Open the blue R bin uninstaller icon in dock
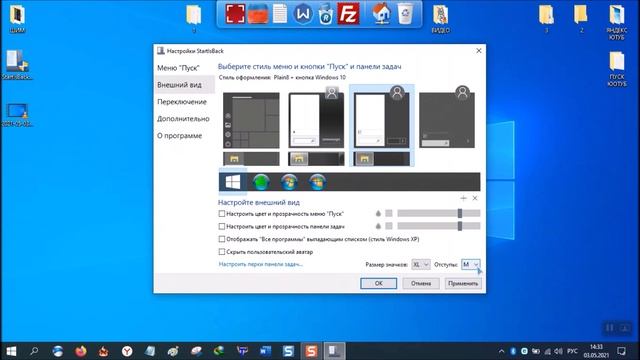 (325, 14)
